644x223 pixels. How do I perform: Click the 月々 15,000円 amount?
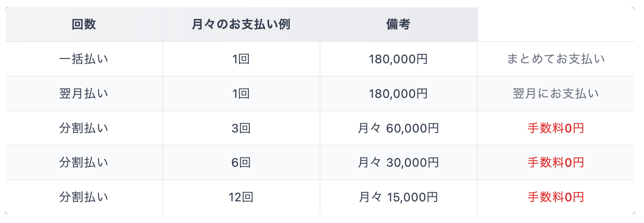[398, 197]
